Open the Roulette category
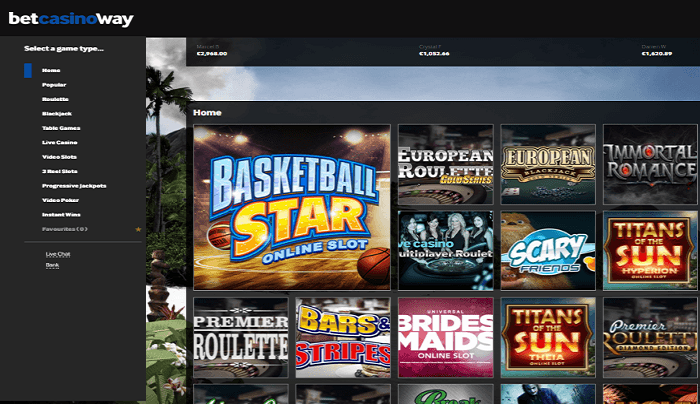Image resolution: width=700 pixels, height=404 pixels. point(55,99)
